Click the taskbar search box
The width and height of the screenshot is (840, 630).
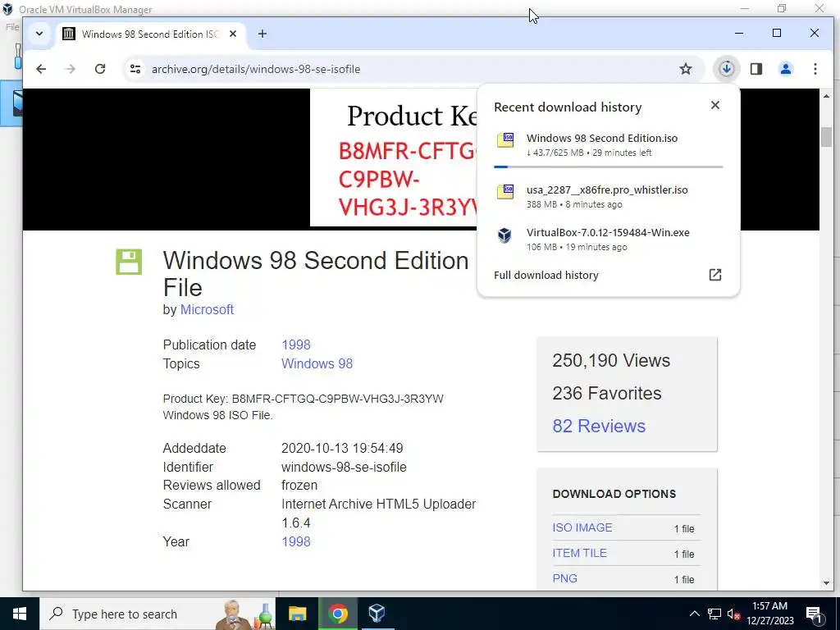(157, 614)
